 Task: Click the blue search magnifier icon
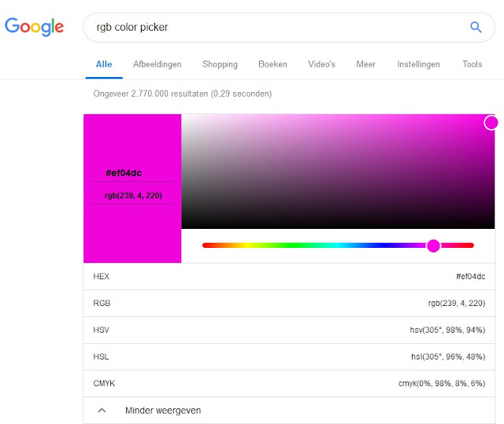[476, 28]
